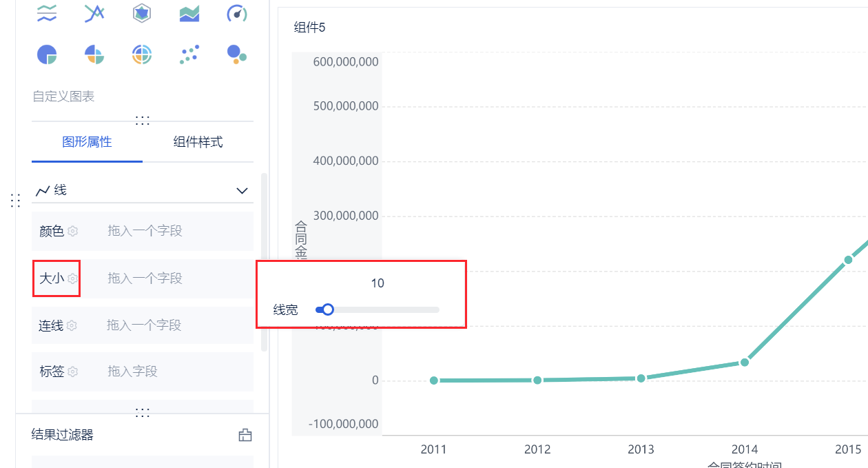Click the 2014 x-axis label
The image size is (868, 468).
click(x=745, y=449)
